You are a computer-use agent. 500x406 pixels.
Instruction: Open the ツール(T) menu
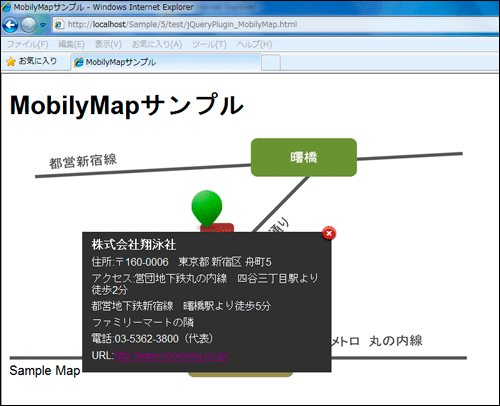pos(209,44)
